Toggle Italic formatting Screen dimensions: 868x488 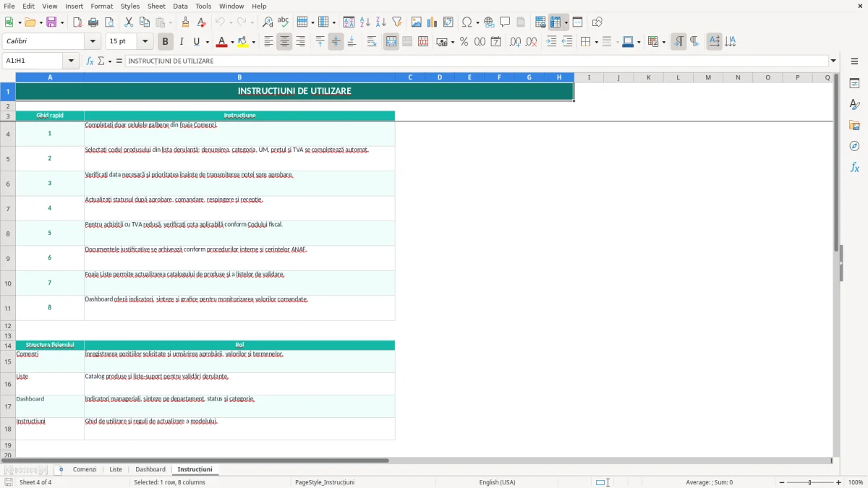click(181, 42)
